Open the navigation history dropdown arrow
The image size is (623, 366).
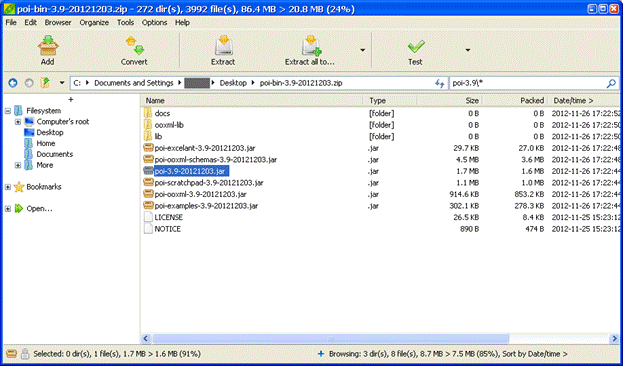click(x=62, y=83)
